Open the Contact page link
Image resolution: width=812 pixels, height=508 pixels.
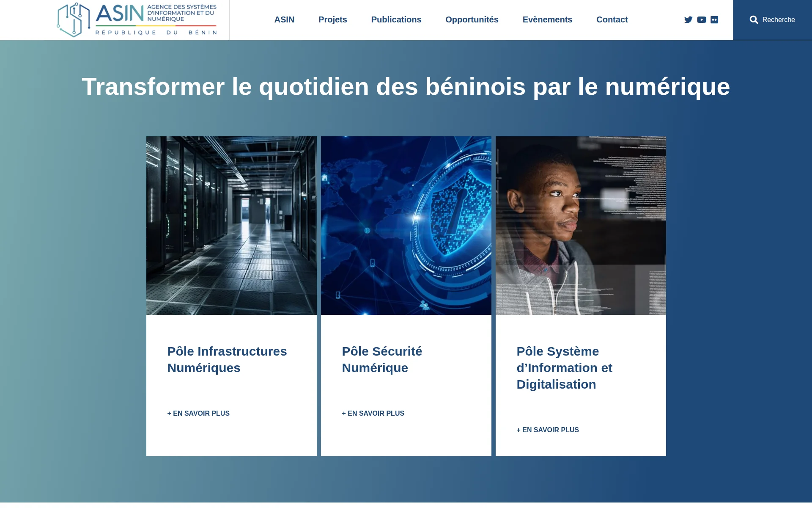coord(612,19)
